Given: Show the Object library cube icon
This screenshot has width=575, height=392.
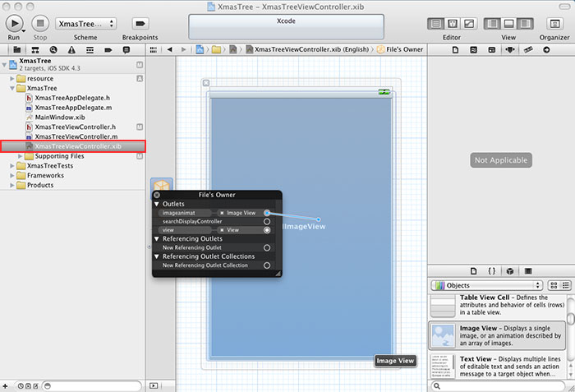Looking at the screenshot, I should [x=510, y=271].
